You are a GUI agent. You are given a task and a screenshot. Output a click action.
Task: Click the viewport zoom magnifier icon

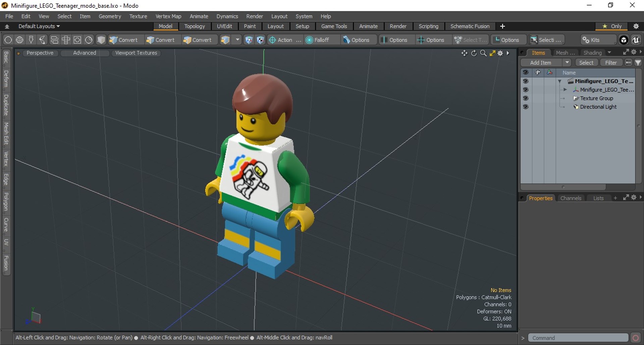click(x=483, y=53)
